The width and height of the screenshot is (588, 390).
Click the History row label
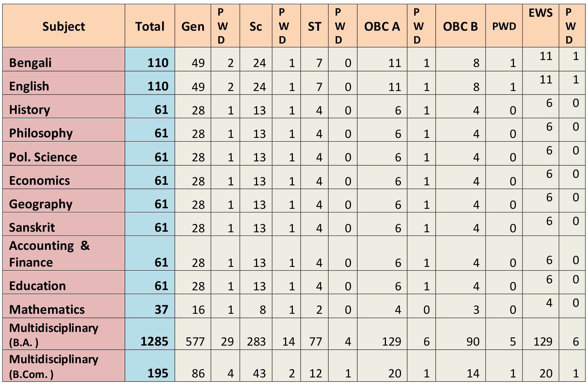30,110
